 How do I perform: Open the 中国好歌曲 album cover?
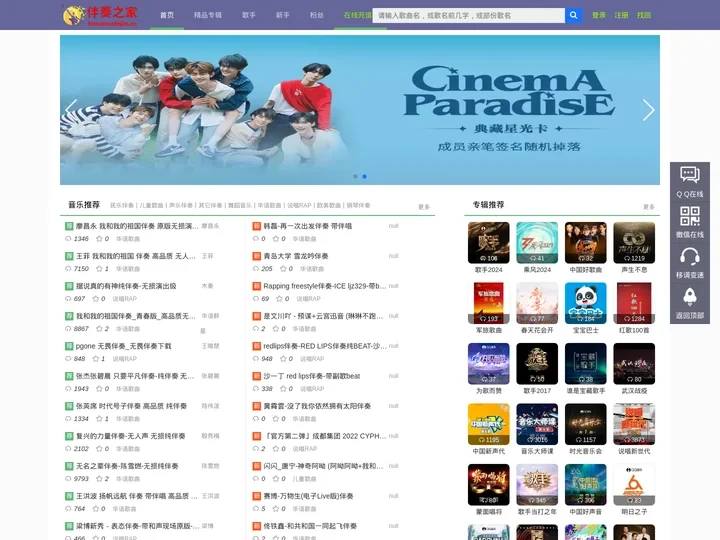(585, 242)
